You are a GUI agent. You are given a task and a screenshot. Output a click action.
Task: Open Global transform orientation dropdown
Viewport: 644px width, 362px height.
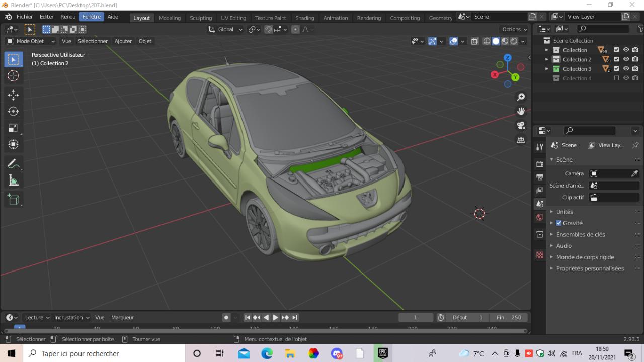pyautogui.click(x=226, y=29)
